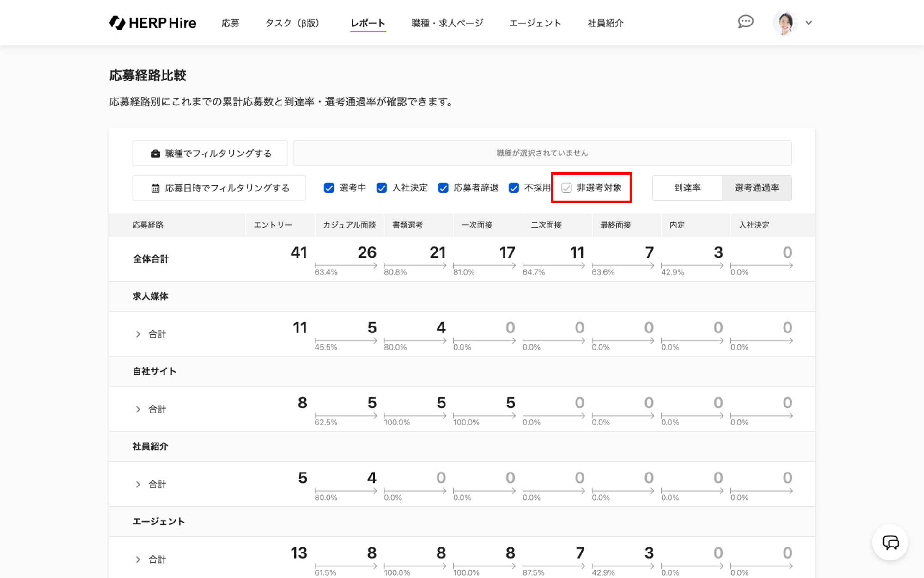Disable the 不採用 checkbox
Screen dimensions: 924x578
point(514,188)
